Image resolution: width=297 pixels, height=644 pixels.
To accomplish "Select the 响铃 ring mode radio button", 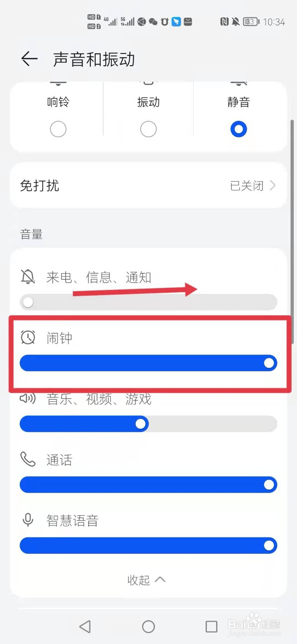I will [58, 129].
